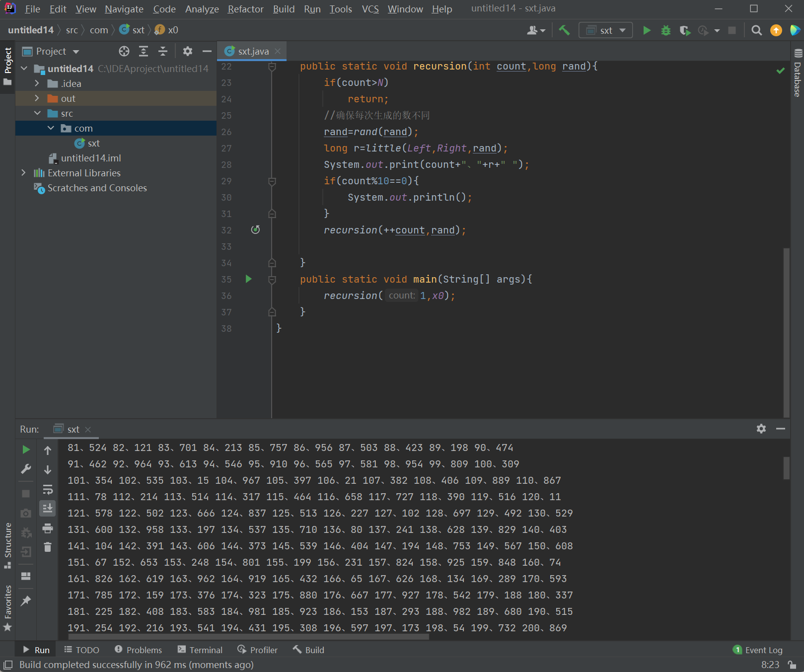Run the sxt configuration from top toolbar
This screenshot has width=804, height=672.
pyautogui.click(x=647, y=30)
